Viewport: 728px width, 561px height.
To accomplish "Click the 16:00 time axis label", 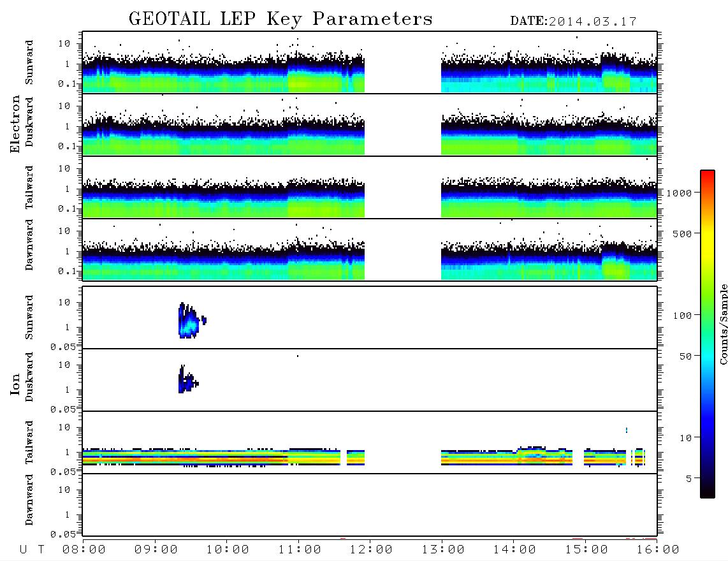I will (x=658, y=550).
